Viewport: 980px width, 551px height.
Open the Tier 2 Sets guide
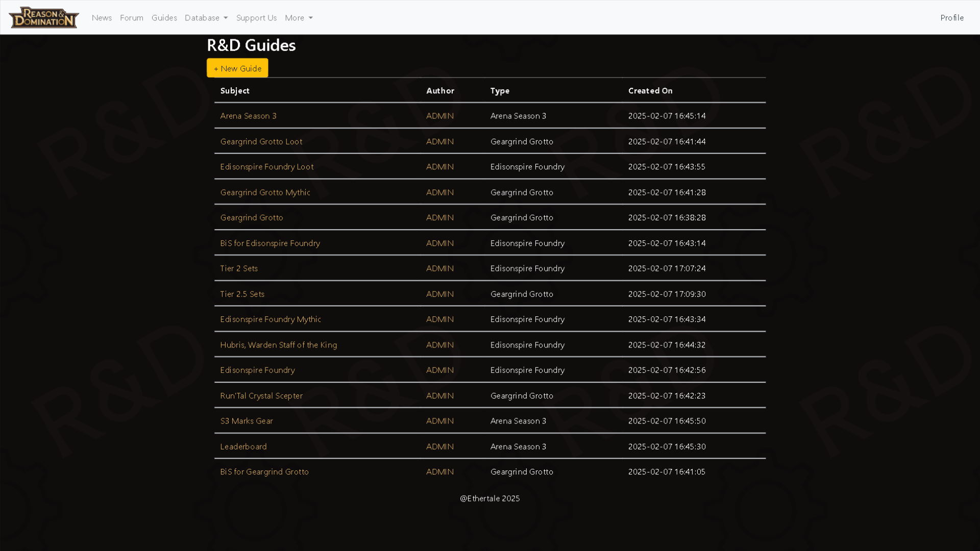pyautogui.click(x=239, y=268)
